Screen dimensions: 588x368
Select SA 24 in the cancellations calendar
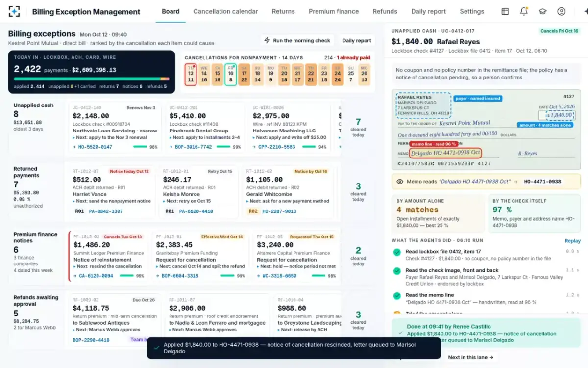point(337,74)
